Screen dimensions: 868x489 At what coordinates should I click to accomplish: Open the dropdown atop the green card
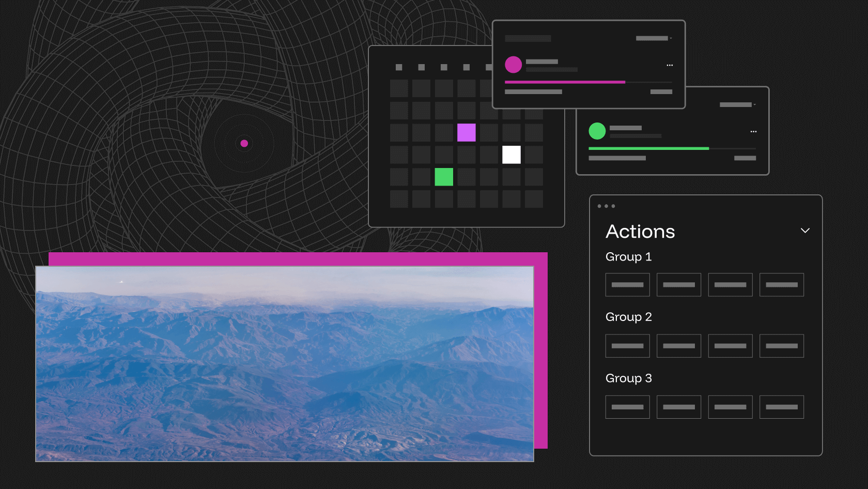pos(738,105)
